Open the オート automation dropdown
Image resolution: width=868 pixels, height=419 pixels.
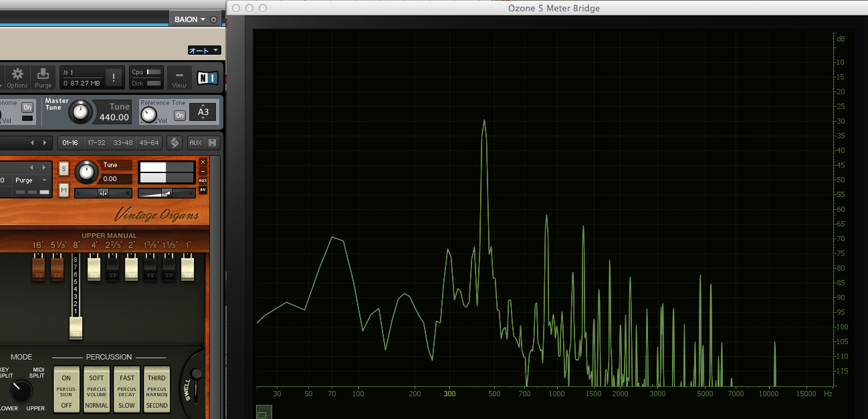204,50
